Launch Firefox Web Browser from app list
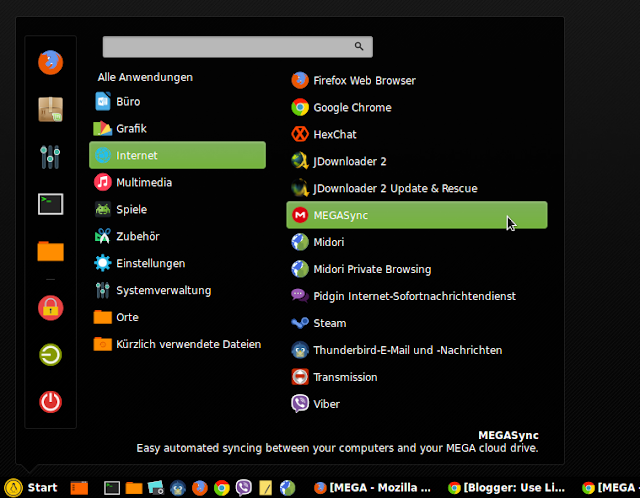Image resolution: width=640 pixels, height=498 pixels. click(x=417, y=80)
